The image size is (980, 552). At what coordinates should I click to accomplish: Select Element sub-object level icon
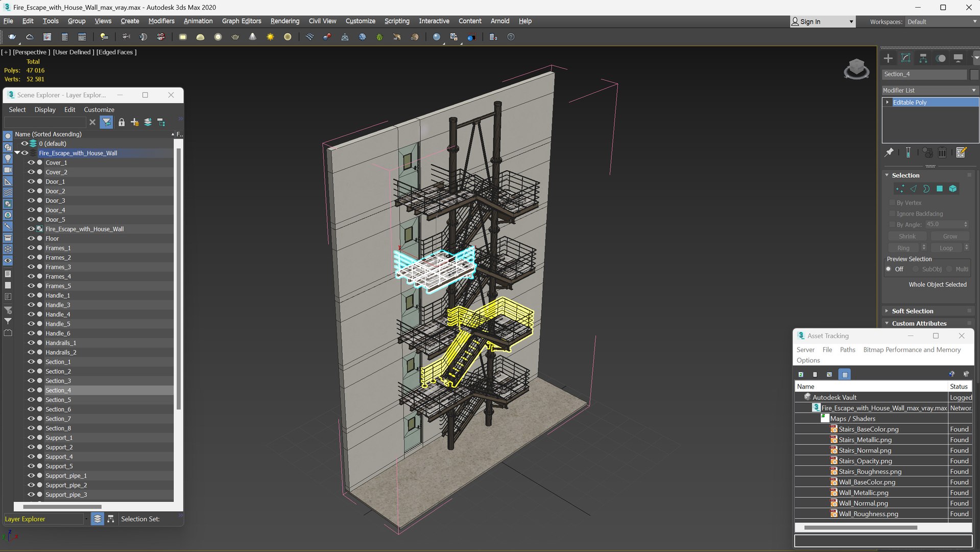pos(952,189)
